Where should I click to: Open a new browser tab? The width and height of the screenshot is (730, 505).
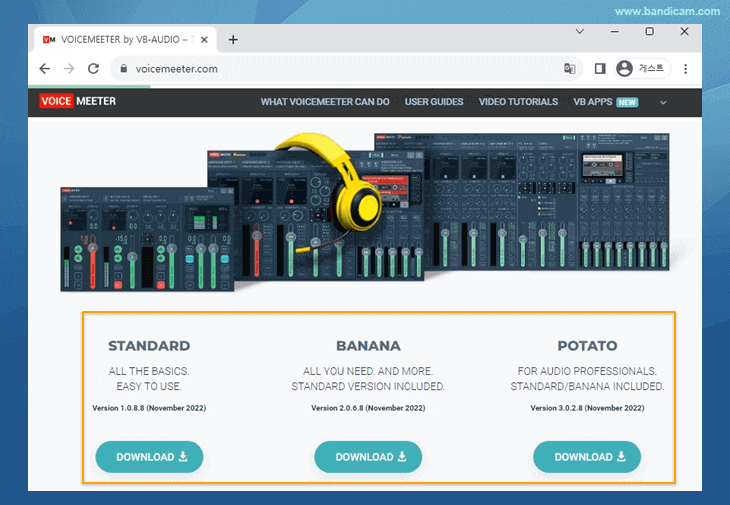[233, 40]
